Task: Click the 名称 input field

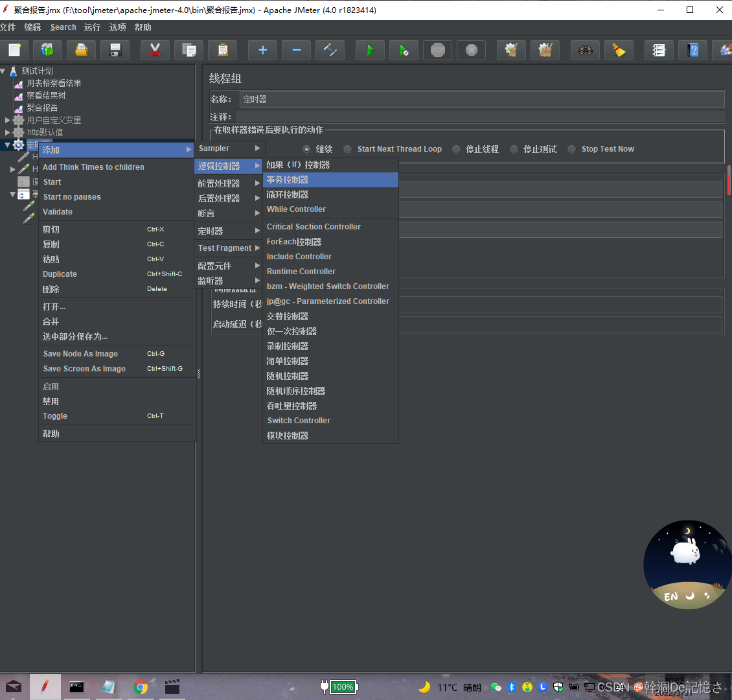Action: pyautogui.click(x=482, y=99)
